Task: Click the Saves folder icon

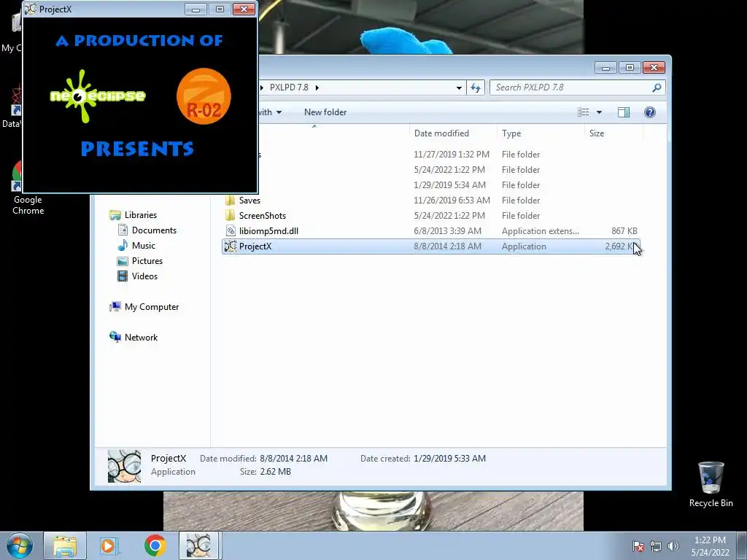Action: pyautogui.click(x=230, y=200)
